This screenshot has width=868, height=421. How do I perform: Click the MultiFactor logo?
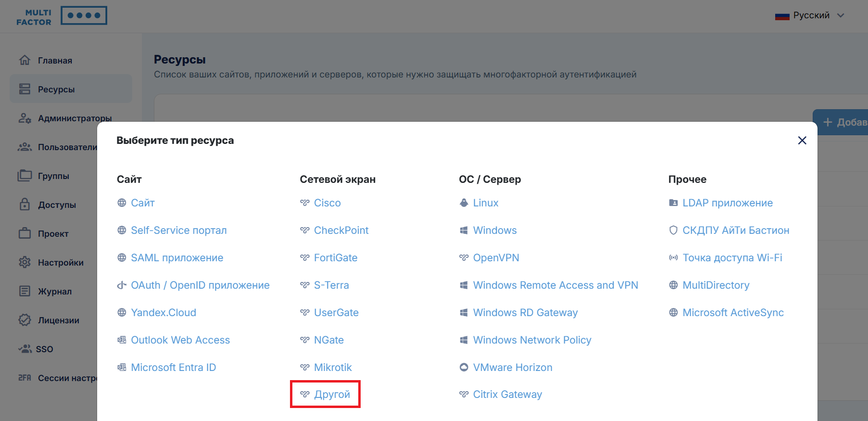[62, 16]
